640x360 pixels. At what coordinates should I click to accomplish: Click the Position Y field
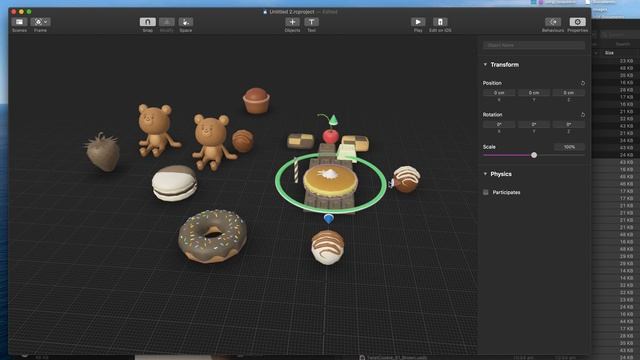pyautogui.click(x=534, y=93)
